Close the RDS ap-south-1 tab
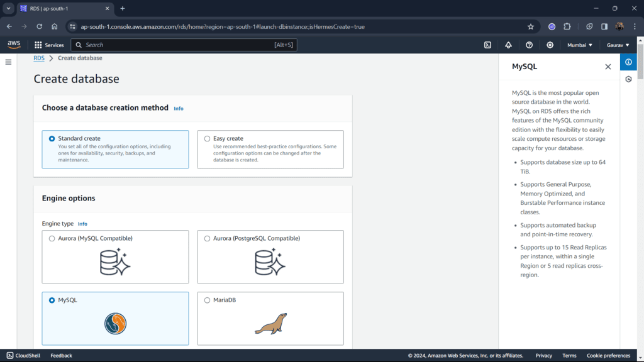 pyautogui.click(x=107, y=8)
